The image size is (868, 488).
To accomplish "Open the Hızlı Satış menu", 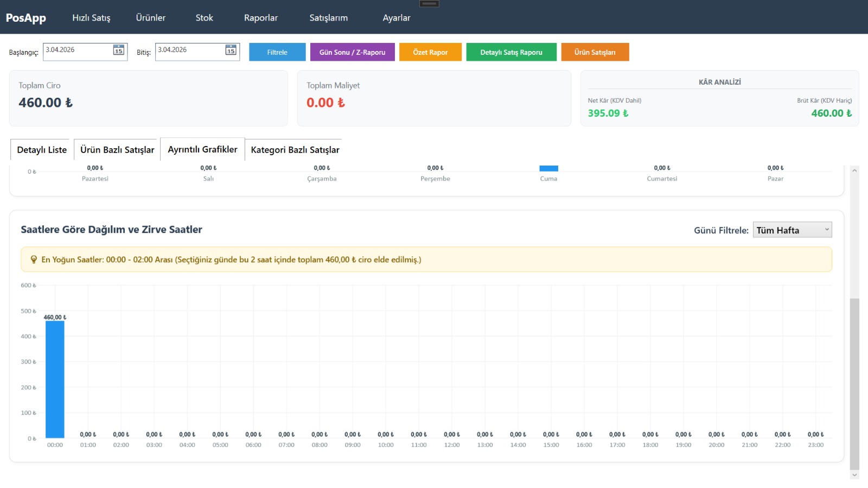I will pyautogui.click(x=91, y=18).
